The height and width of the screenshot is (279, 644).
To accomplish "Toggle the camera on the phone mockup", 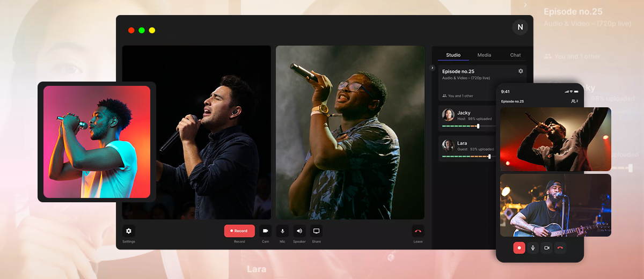I will click(x=547, y=248).
